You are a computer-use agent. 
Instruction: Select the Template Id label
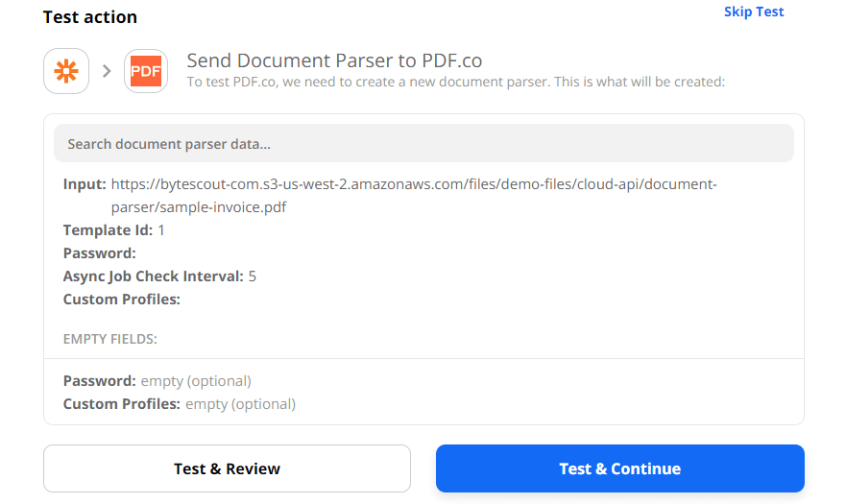(108, 230)
